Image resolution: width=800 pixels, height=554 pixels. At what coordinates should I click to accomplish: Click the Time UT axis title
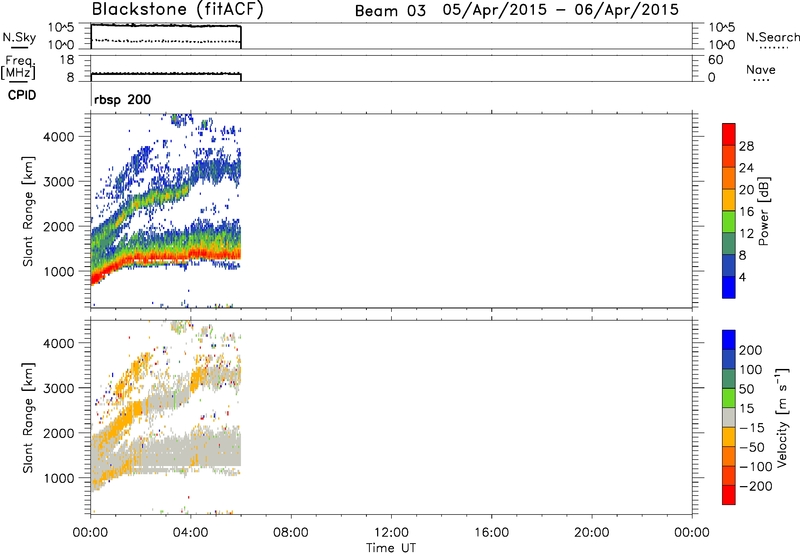(391, 548)
